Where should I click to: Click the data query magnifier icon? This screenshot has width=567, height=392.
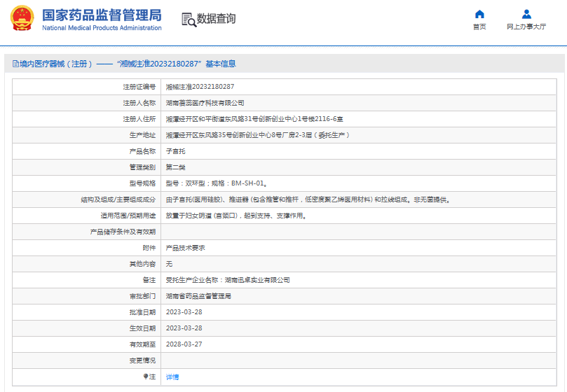click(x=189, y=20)
